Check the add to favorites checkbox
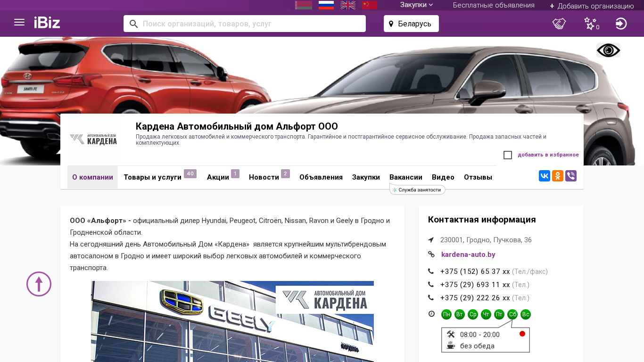Image resolution: width=644 pixels, height=362 pixels. click(x=508, y=155)
